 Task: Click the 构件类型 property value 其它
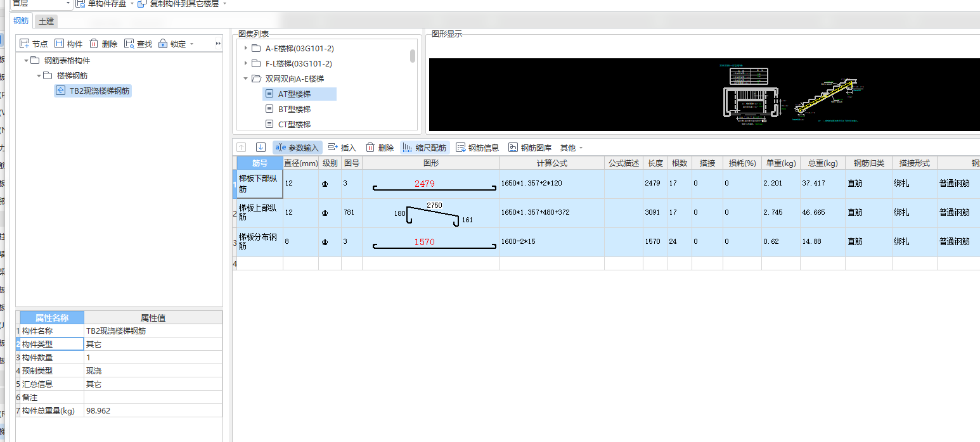[153, 344]
